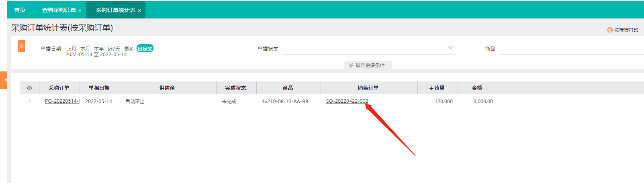
Task: Select the 采购订单统计表 tab
Action: (116, 10)
